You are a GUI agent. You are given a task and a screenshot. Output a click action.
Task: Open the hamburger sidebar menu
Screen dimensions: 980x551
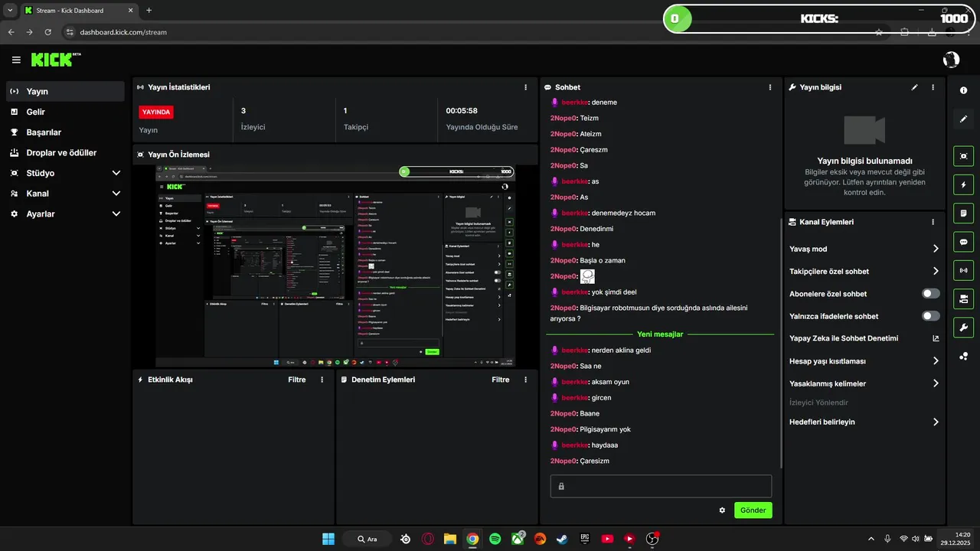tap(16, 60)
